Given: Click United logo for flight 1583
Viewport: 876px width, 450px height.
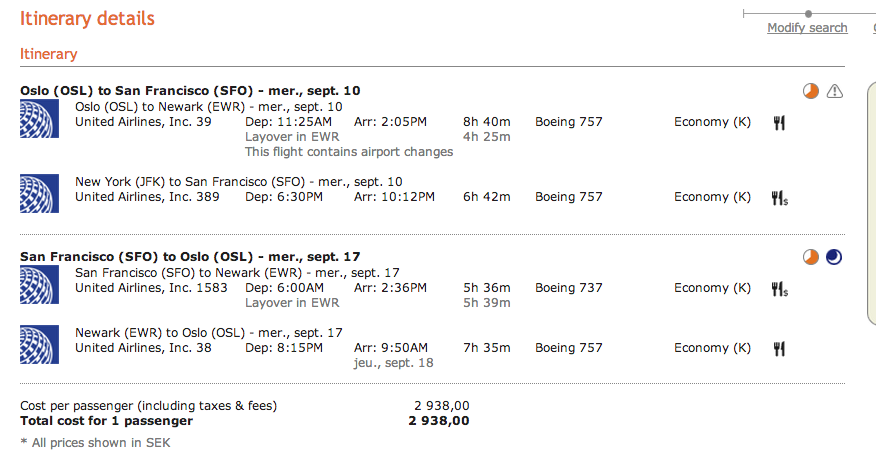Looking at the screenshot, I should click(40, 284).
